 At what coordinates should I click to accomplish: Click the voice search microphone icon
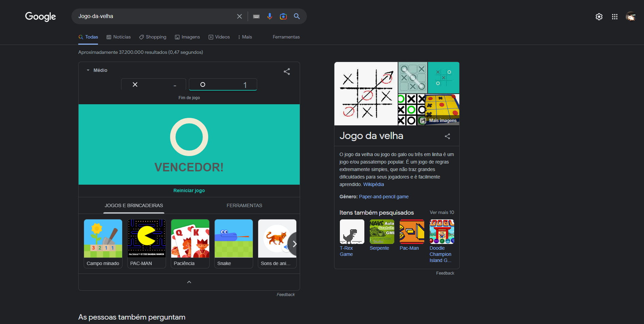(269, 16)
